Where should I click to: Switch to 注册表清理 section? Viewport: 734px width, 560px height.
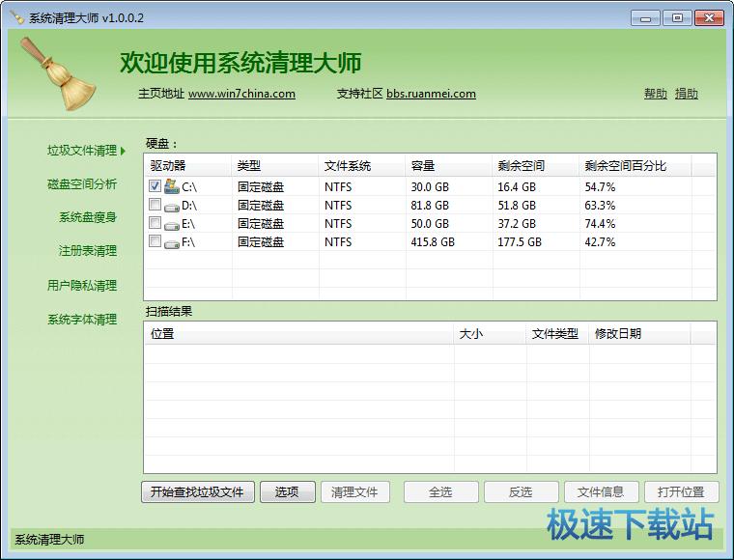coord(88,251)
